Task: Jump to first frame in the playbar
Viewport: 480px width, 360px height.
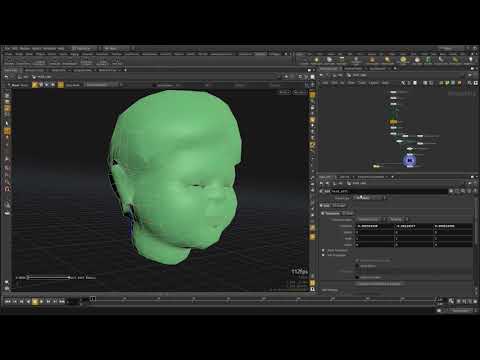Action: 8,301
